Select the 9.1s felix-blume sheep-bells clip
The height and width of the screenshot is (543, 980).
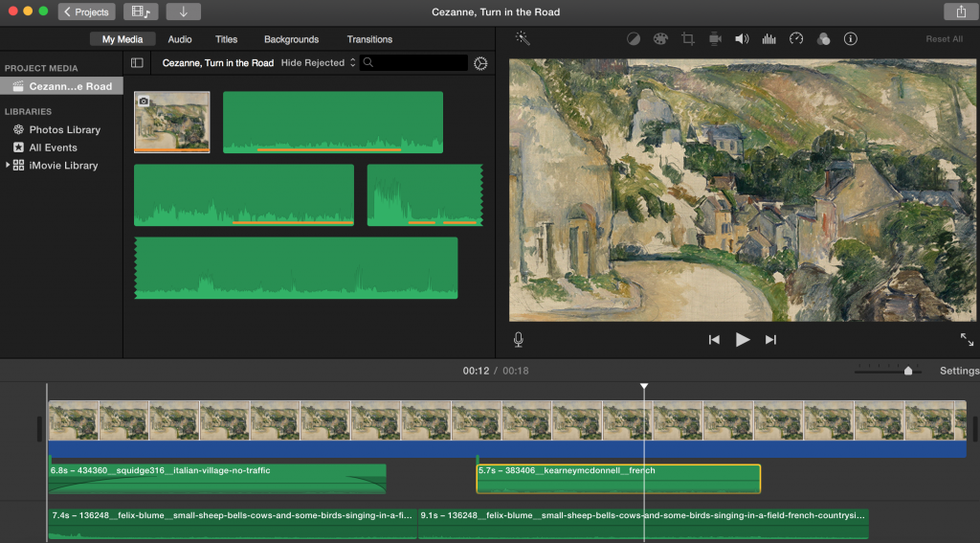click(x=643, y=524)
